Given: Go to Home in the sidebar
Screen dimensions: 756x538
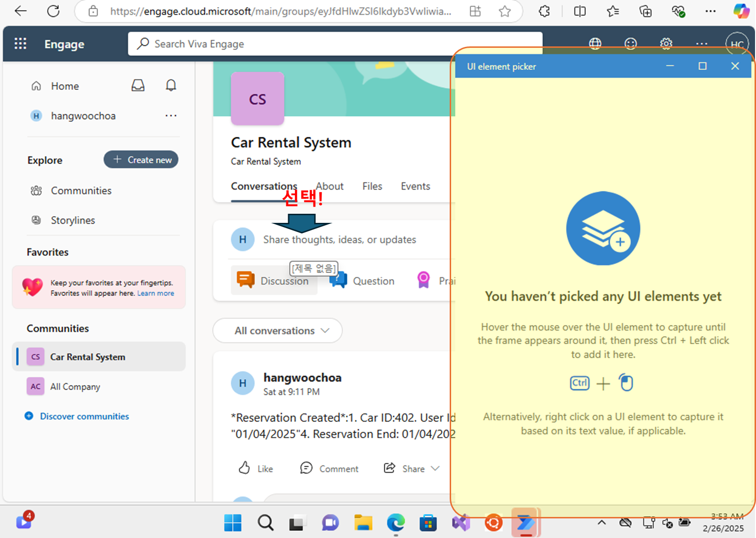Looking at the screenshot, I should [x=65, y=86].
